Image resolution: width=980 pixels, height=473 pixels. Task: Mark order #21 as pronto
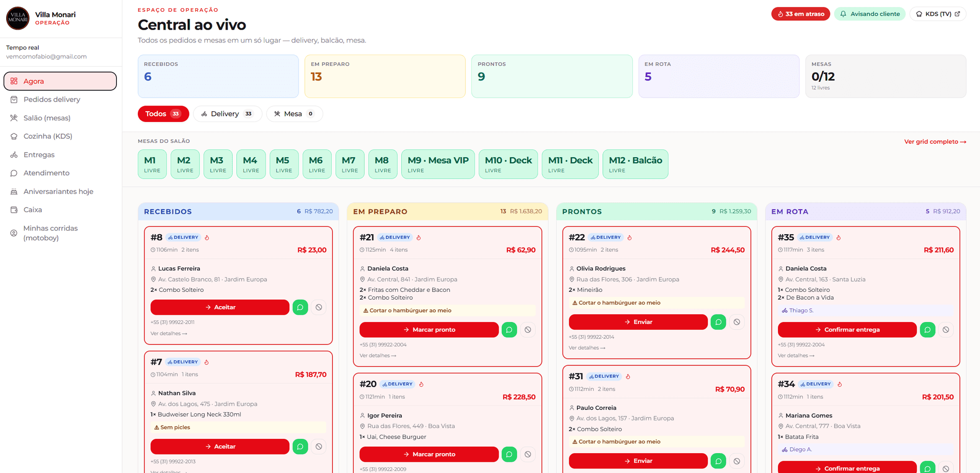click(429, 330)
